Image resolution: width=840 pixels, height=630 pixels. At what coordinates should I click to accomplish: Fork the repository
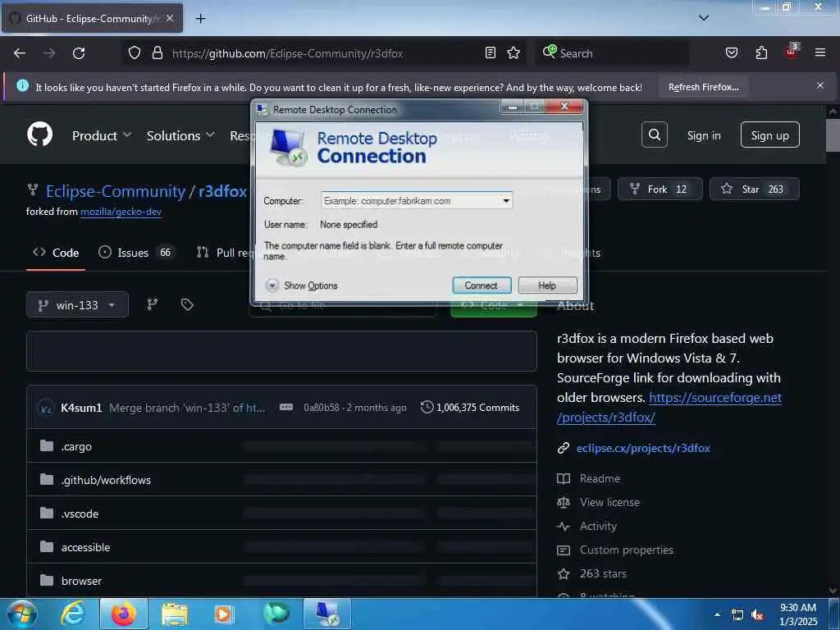click(x=660, y=189)
